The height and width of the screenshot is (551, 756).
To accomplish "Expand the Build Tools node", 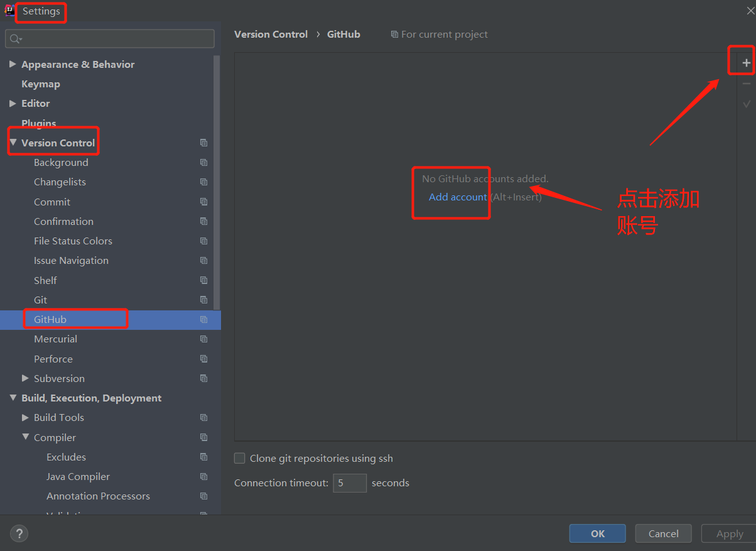I will point(25,417).
